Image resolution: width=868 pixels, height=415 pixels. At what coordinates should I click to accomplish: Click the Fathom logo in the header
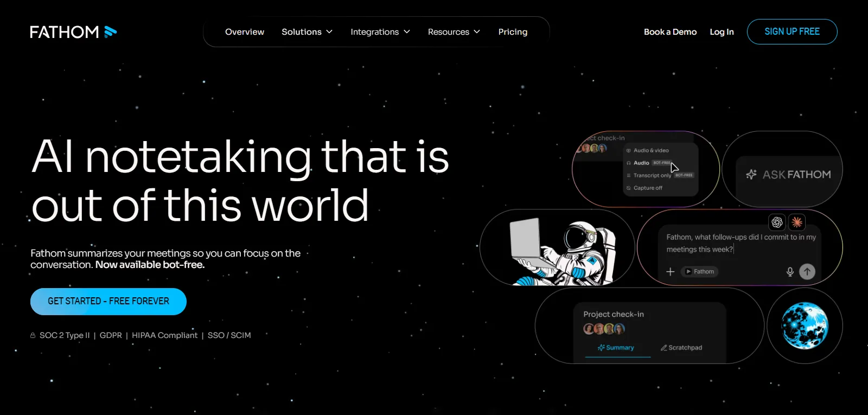(73, 32)
